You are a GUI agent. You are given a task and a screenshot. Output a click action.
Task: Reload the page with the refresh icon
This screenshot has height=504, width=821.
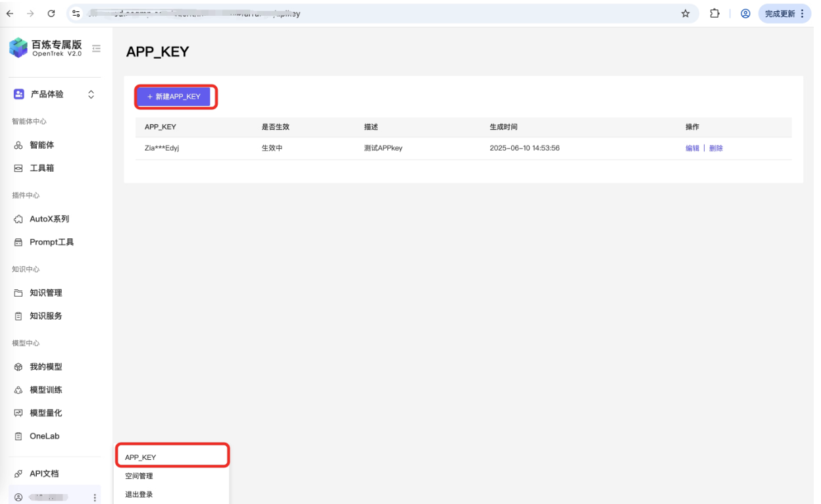pos(51,13)
